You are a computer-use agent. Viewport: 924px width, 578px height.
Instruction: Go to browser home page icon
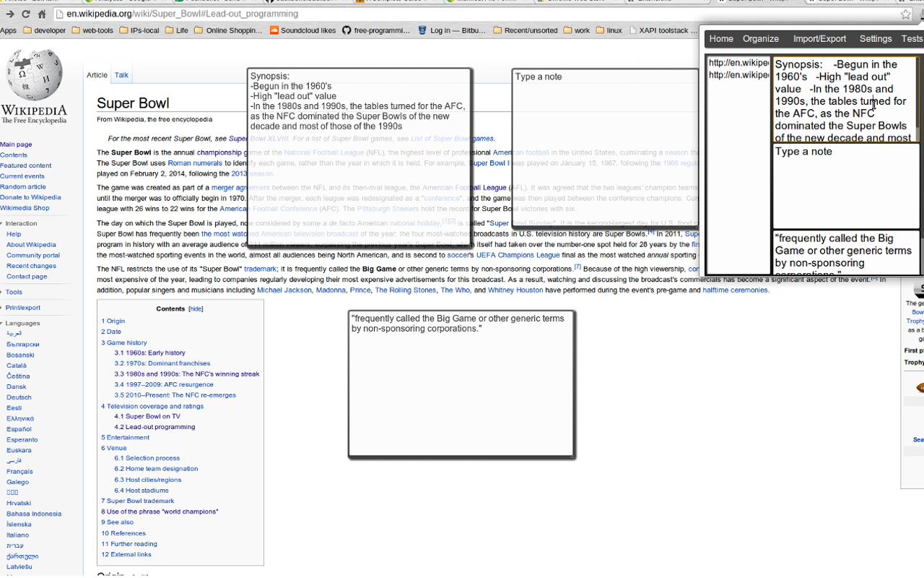(x=42, y=14)
